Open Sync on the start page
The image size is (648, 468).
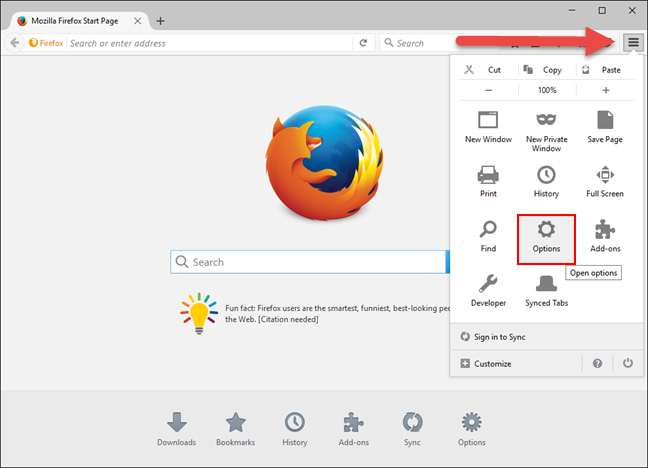pyautogui.click(x=412, y=429)
